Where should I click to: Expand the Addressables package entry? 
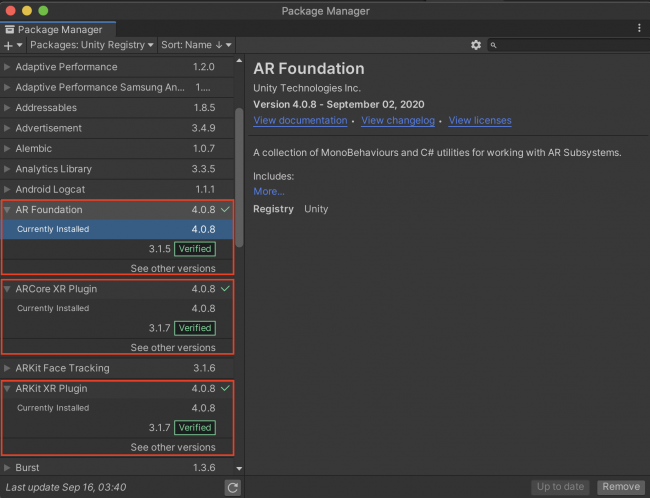click(8, 108)
